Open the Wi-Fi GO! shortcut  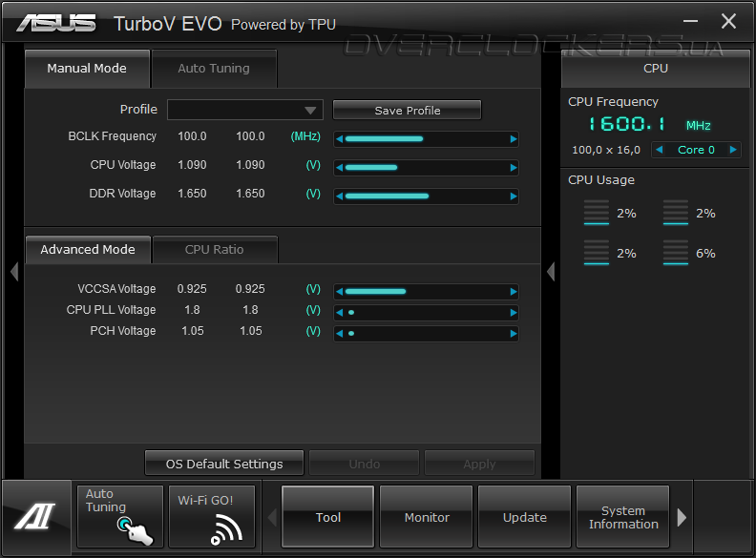(x=212, y=517)
